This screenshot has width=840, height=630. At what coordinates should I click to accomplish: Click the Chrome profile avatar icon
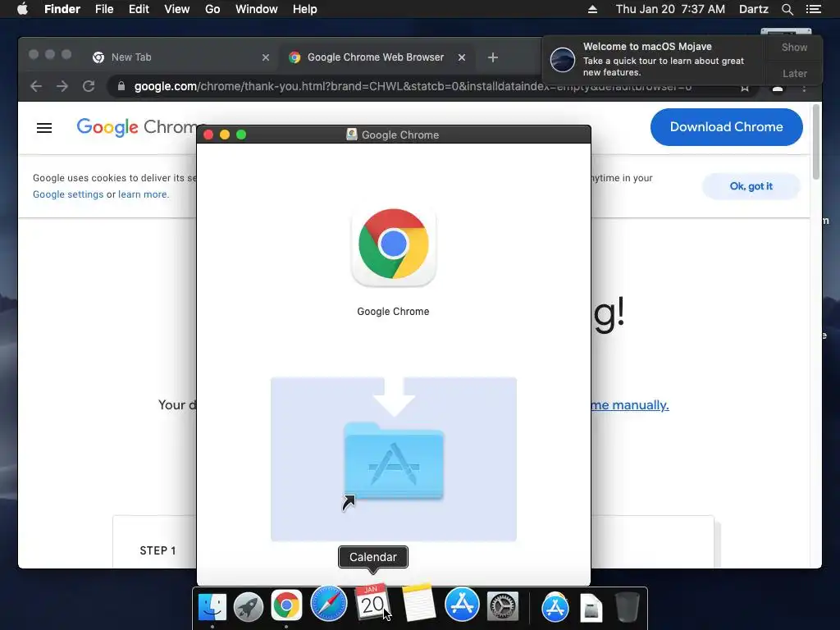(x=778, y=89)
